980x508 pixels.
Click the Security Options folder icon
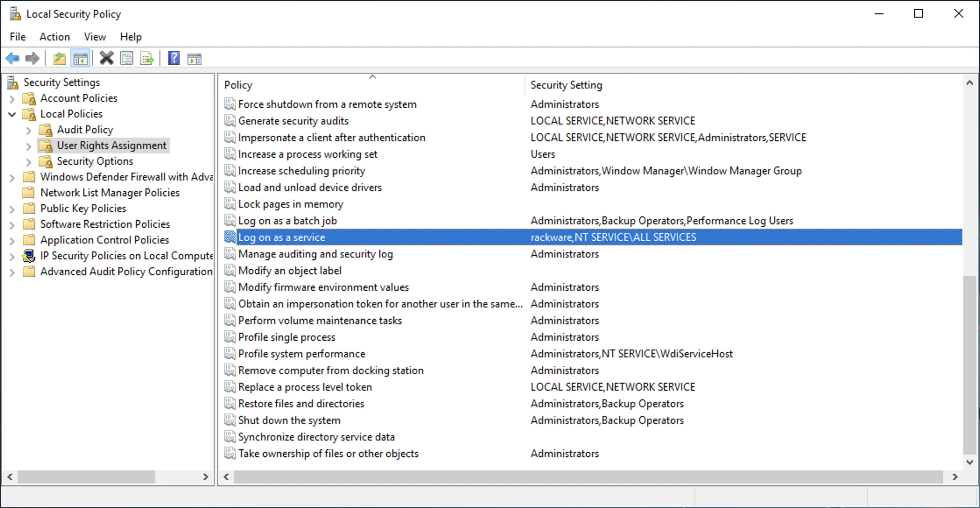click(x=46, y=162)
